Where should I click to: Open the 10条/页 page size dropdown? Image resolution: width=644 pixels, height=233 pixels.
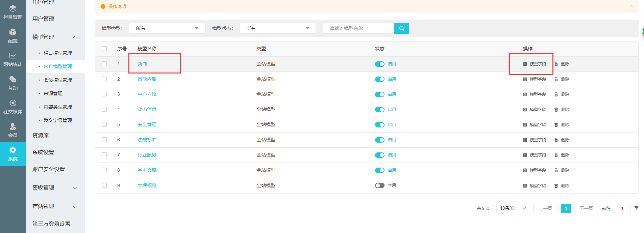click(513, 208)
